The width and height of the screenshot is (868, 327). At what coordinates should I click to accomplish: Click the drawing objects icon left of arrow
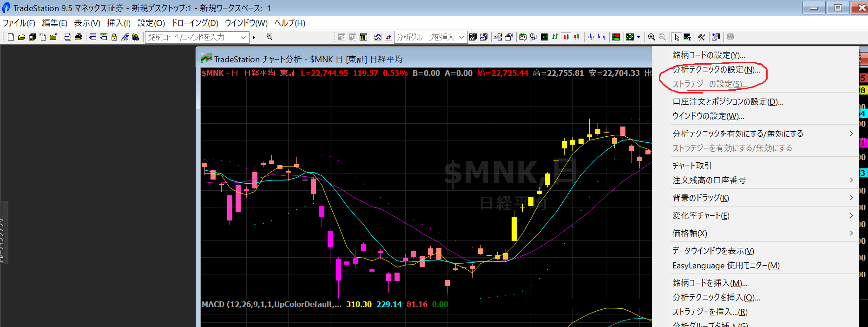click(x=630, y=37)
